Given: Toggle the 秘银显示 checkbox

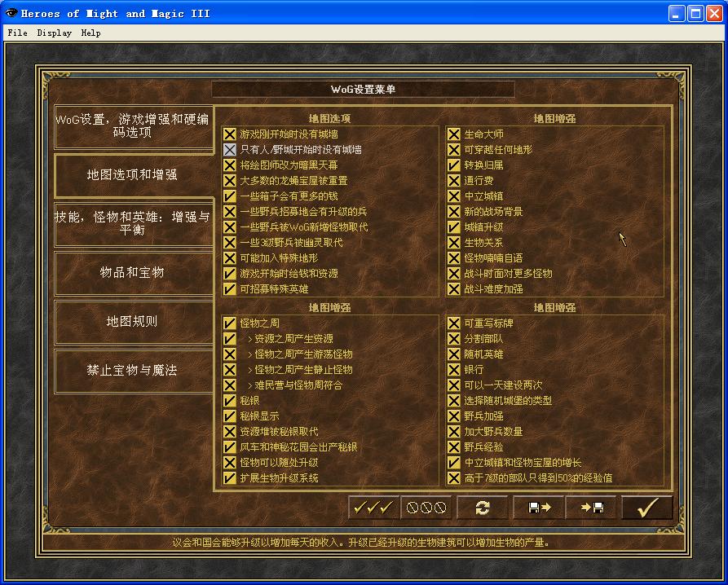Looking at the screenshot, I should click(229, 416).
